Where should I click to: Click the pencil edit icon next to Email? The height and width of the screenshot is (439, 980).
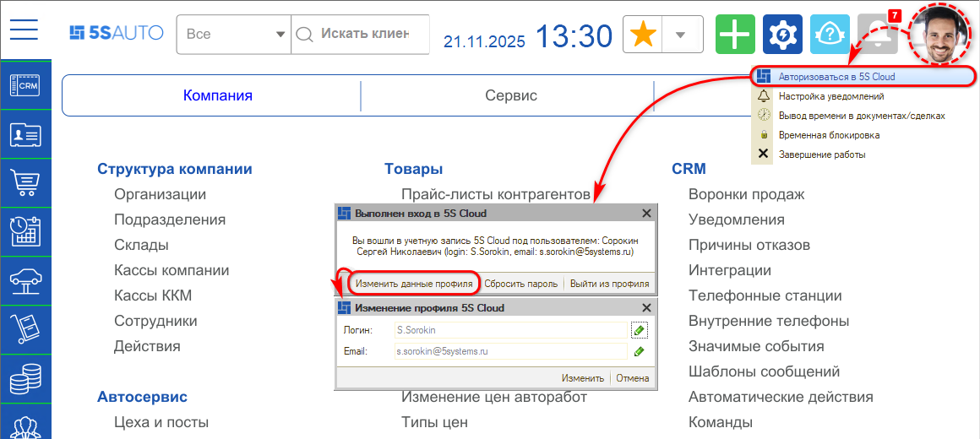pyautogui.click(x=639, y=351)
